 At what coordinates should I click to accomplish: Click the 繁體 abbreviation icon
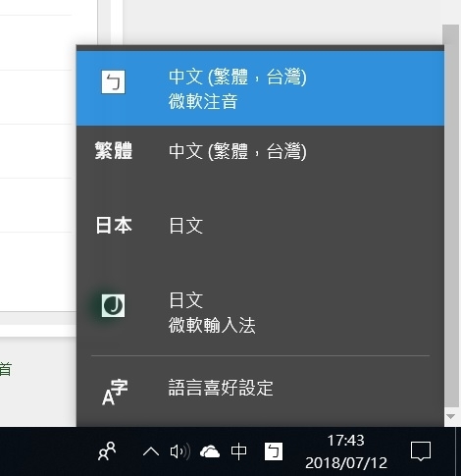(x=114, y=151)
